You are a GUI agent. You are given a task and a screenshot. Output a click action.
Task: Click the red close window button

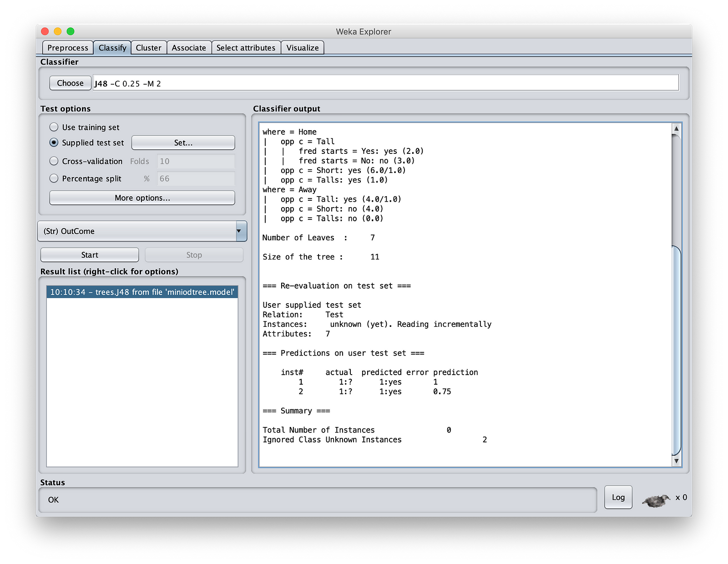click(x=45, y=31)
